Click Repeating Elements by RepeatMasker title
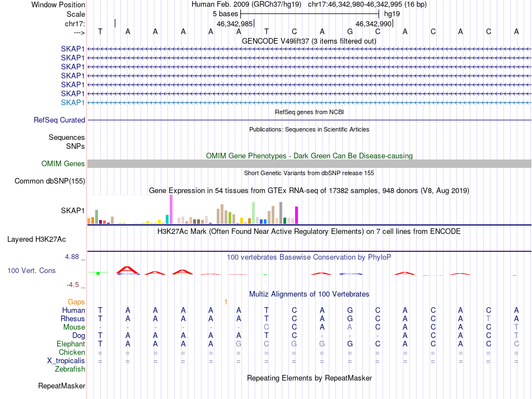The image size is (532, 399). pos(309,378)
